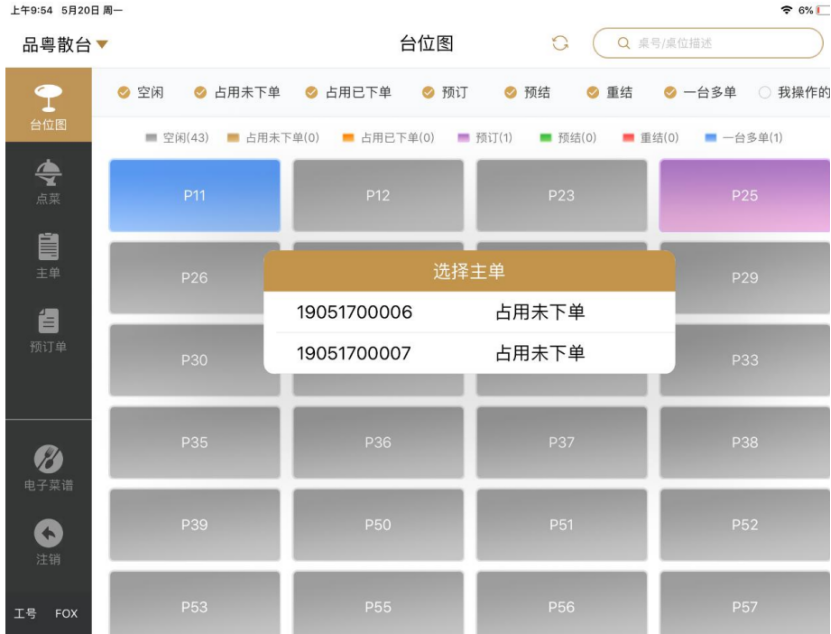The height and width of the screenshot is (634, 831).
Task: Open blue table P11
Action: (x=195, y=196)
